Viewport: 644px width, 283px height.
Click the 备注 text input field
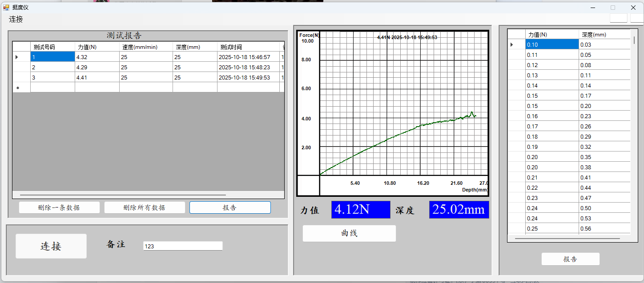pos(182,246)
